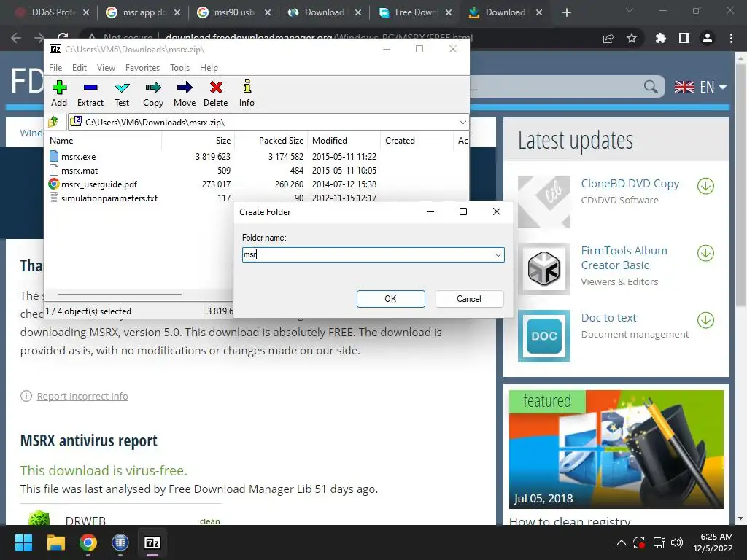
Task: Close the Create Folder dialog
Action: coord(496,211)
